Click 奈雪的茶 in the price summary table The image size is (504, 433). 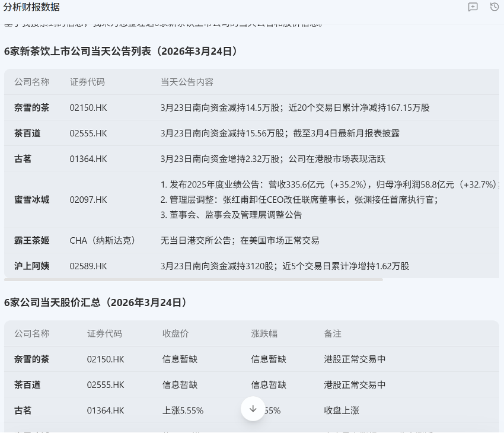click(32, 359)
